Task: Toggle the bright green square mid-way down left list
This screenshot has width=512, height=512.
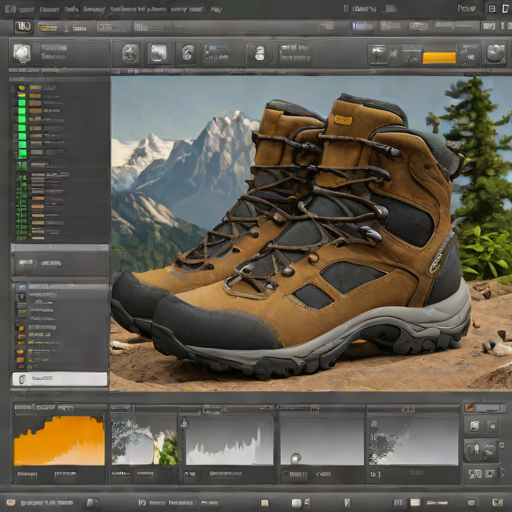Action: [x=22, y=136]
